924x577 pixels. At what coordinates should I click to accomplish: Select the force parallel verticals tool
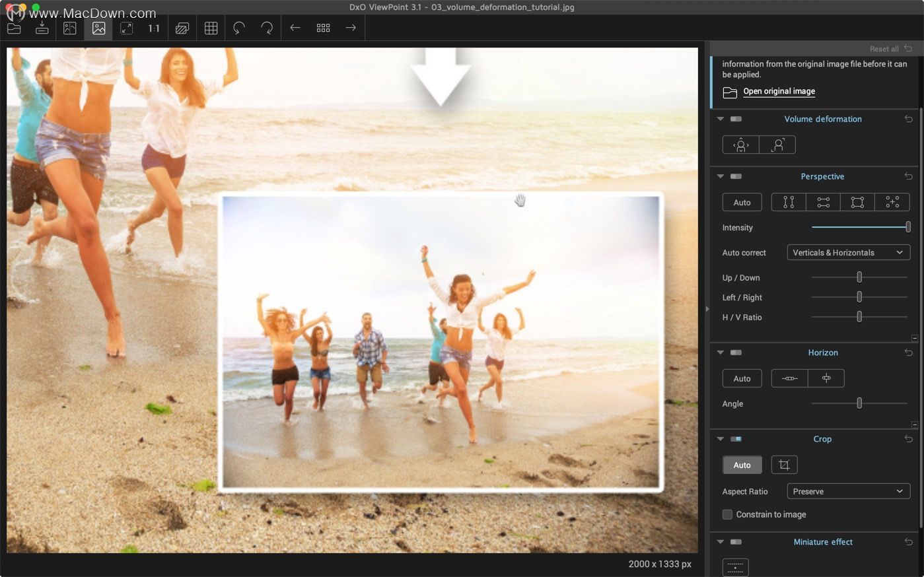(789, 203)
